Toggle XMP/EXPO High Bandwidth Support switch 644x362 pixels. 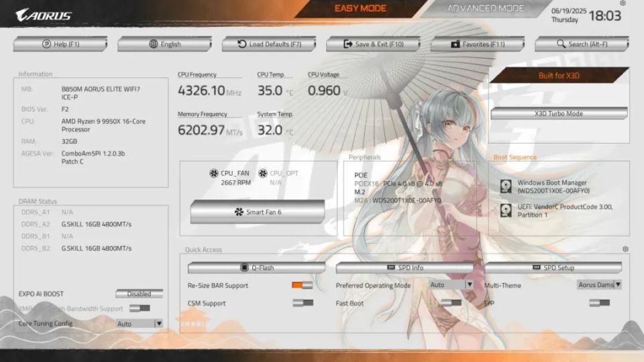tap(140, 308)
